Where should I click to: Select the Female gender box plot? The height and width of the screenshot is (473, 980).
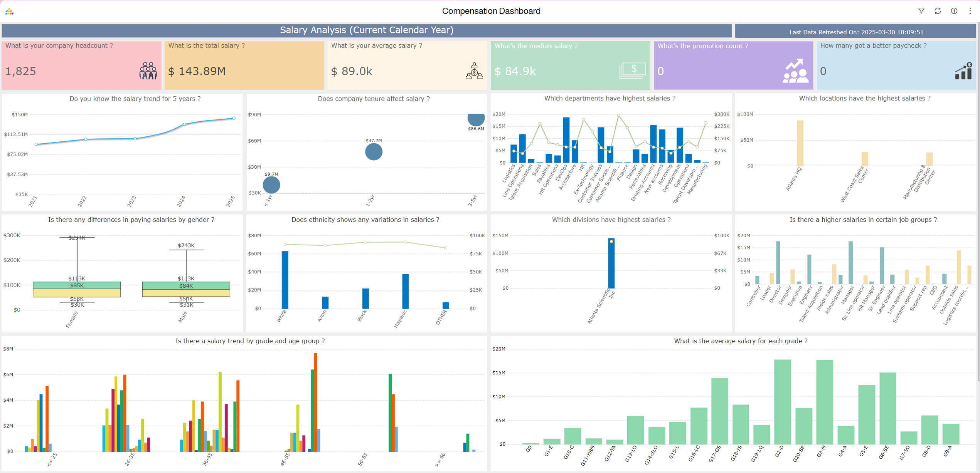pos(77,289)
